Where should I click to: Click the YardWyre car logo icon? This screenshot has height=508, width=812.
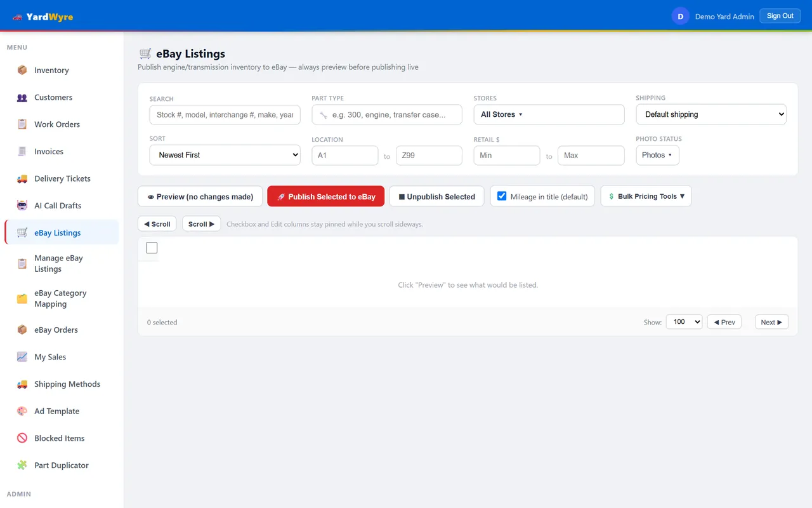tap(17, 17)
